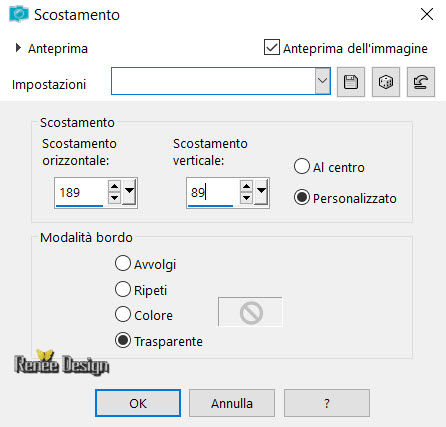Select the Personalizzato radio button
This screenshot has width=446, height=427.
click(302, 197)
